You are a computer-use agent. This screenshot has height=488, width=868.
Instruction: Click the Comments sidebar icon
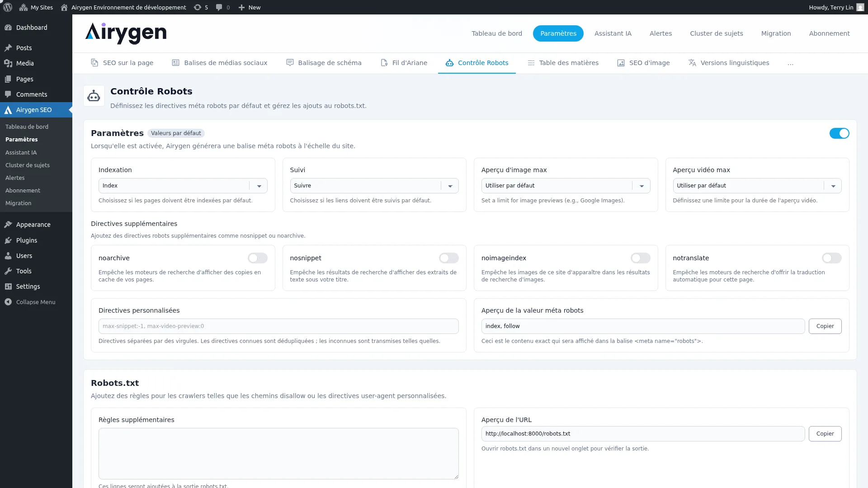[x=8, y=94]
